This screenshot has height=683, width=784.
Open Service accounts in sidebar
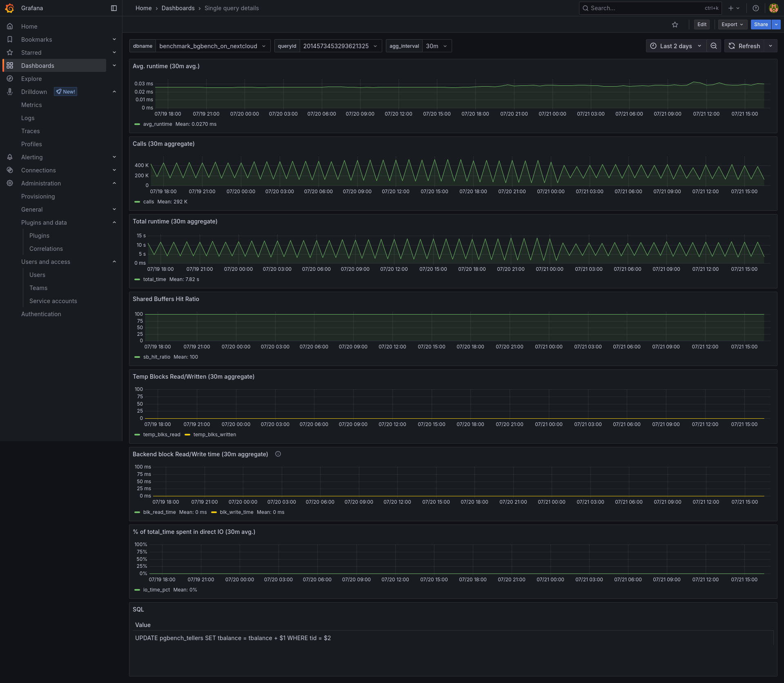click(x=53, y=301)
